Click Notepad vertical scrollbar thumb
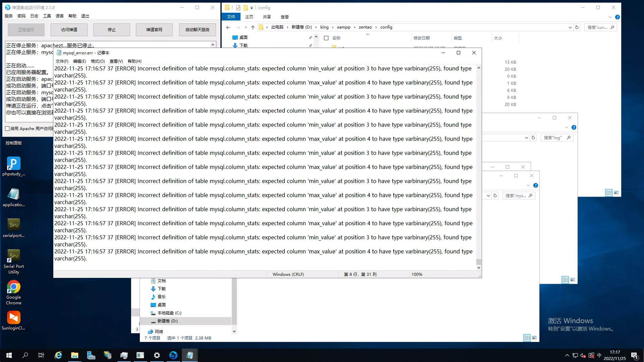Image resolution: width=644 pixels, height=362 pixels. pyautogui.click(x=479, y=262)
